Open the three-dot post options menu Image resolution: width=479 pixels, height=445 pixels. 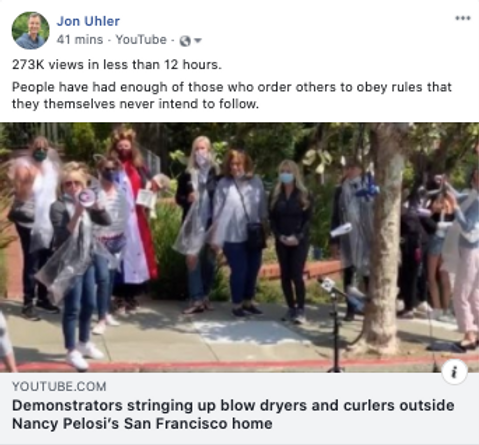[463, 18]
